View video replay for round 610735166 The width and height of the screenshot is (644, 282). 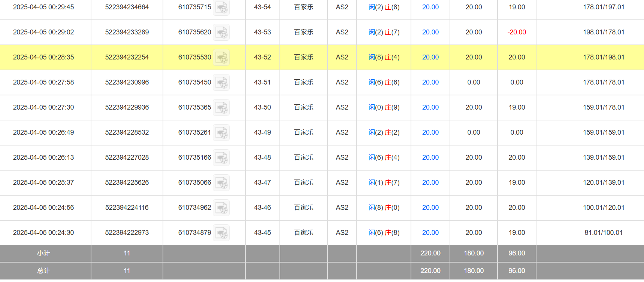221,158
